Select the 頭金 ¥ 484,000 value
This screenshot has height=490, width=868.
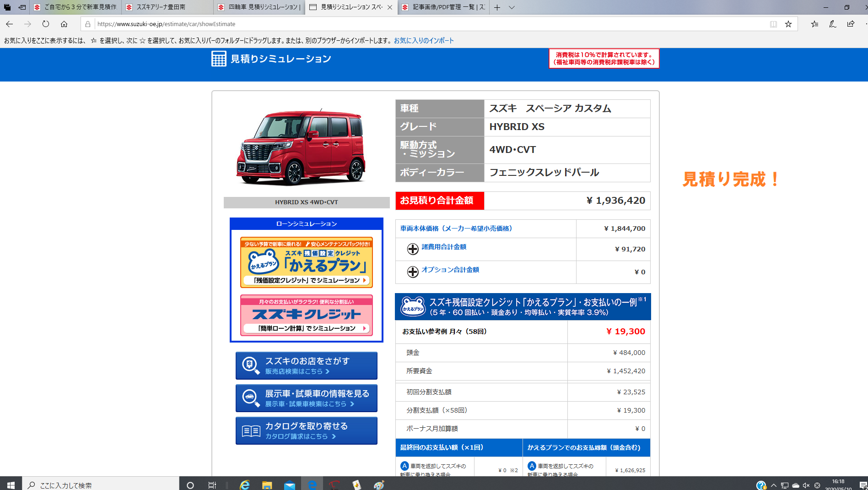pos(629,353)
